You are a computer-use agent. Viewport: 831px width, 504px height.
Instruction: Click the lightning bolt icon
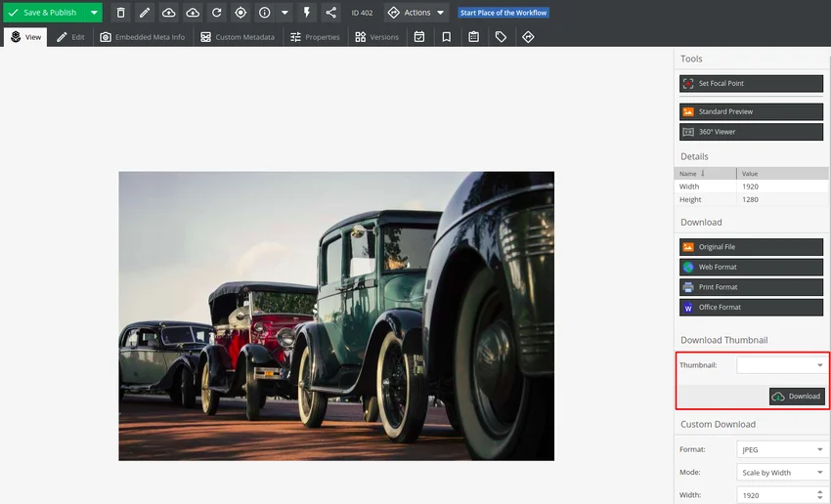tap(306, 12)
